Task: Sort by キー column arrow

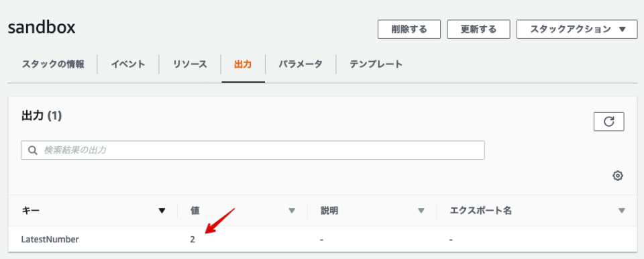Action: point(162,211)
